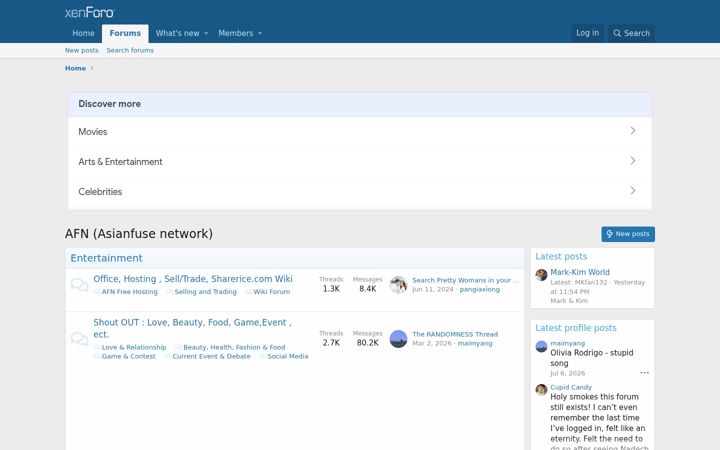Open pangiaxiong's avatar beside Search Pretty Womans
The image size is (720, 450).
coord(398,285)
